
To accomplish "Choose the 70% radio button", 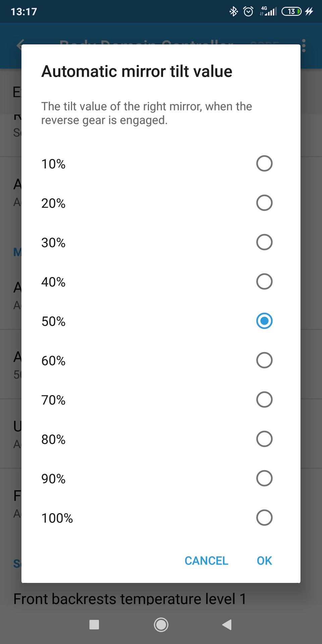I will pos(264,399).
